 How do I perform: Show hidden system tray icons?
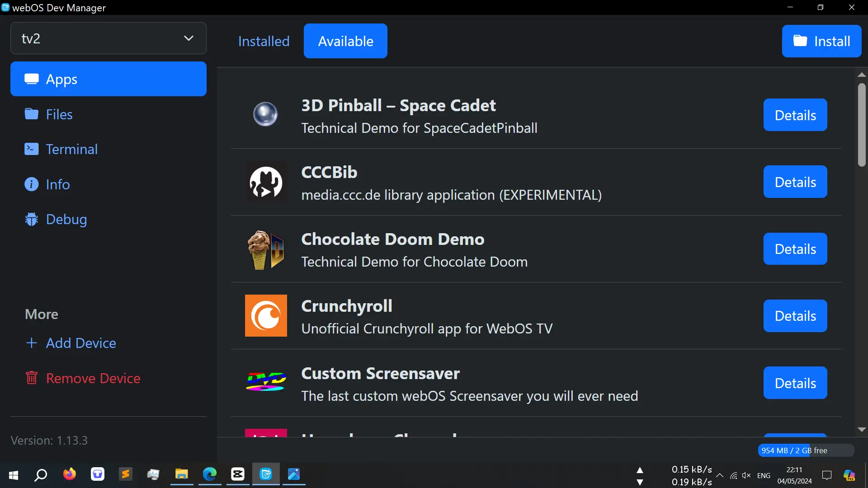coord(720,475)
